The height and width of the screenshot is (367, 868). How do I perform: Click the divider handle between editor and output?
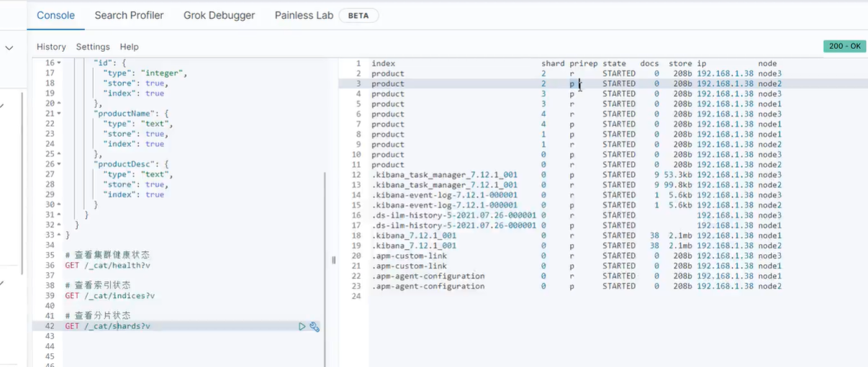pyautogui.click(x=333, y=260)
